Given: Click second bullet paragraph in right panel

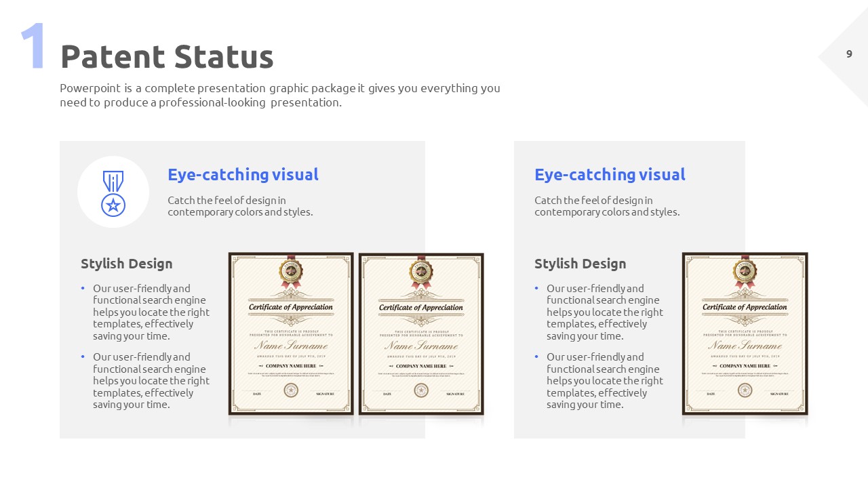Looking at the screenshot, I should [x=605, y=381].
